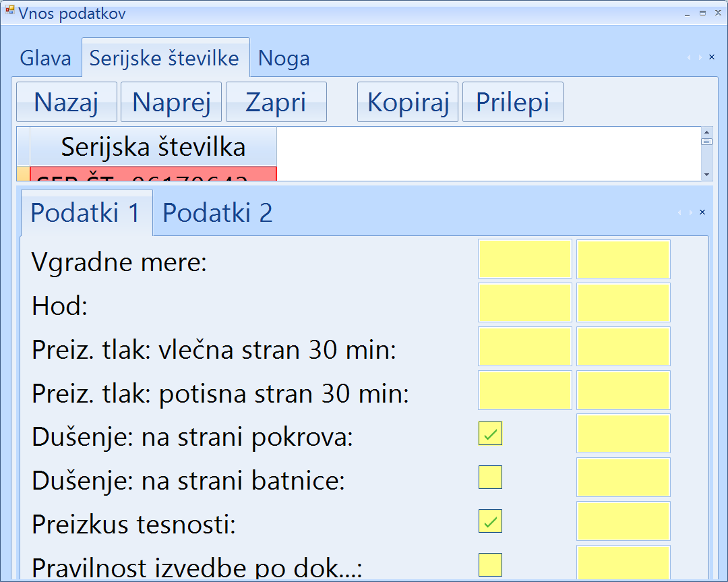Switch to Podatki 2 tab

[x=217, y=212]
